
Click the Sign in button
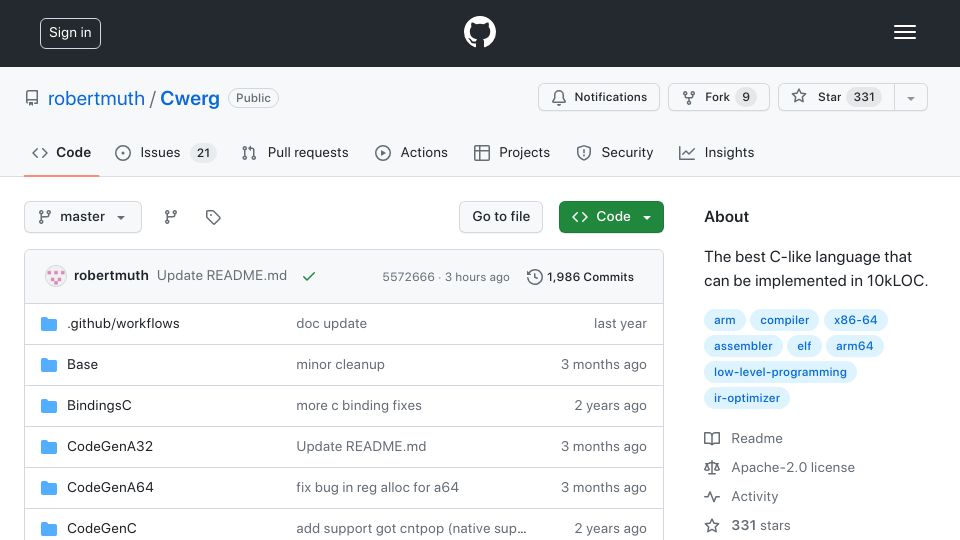(x=70, y=33)
